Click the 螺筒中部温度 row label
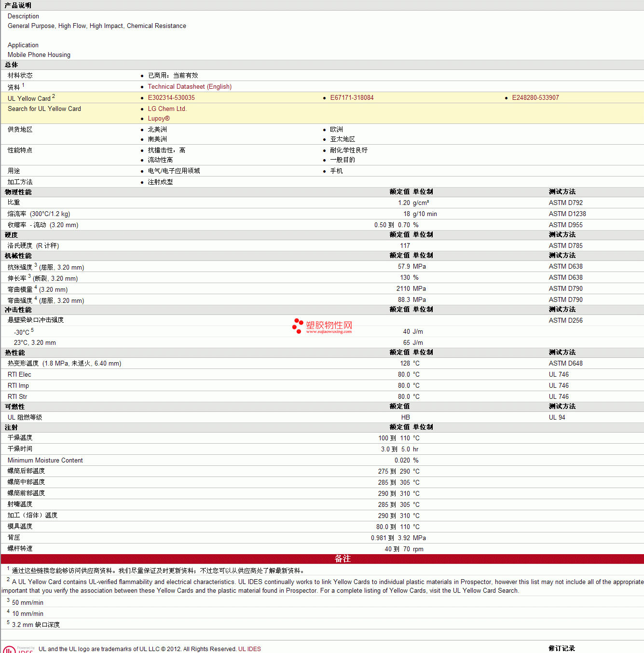644x653 pixels. [x=26, y=482]
